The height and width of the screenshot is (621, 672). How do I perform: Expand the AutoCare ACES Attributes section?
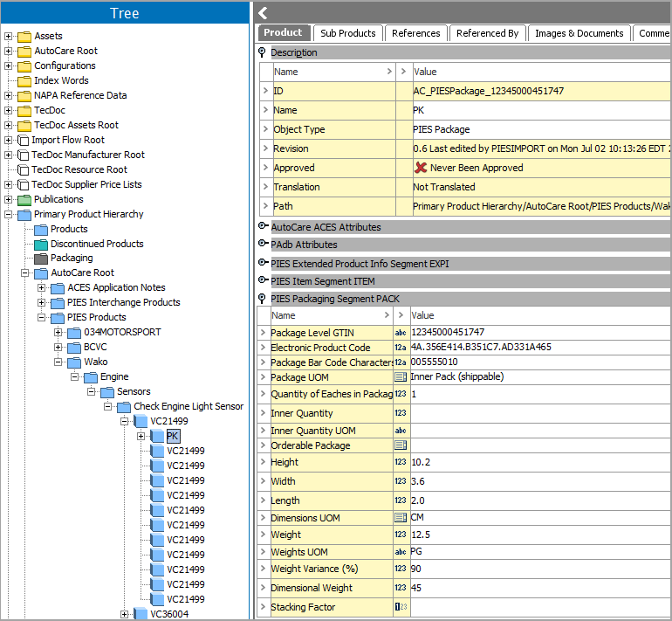coord(263,227)
